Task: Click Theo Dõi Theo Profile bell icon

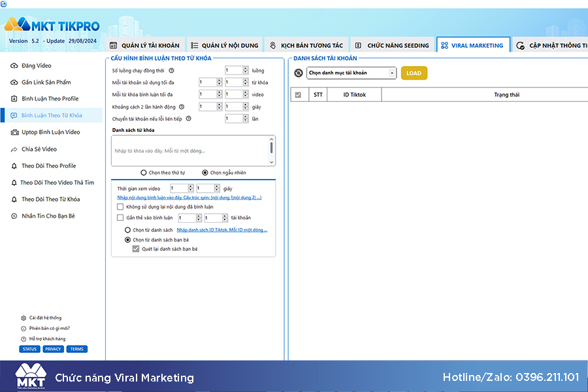Action: [14, 166]
